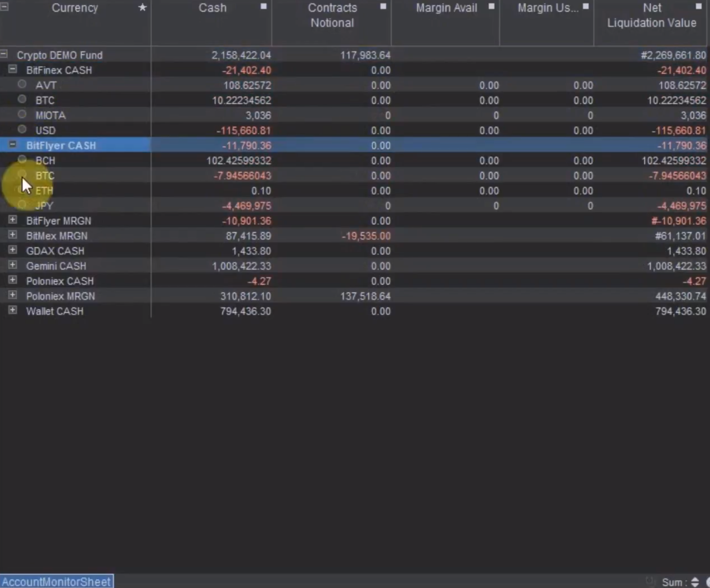Click Margin Used column square marker

coord(586,6)
